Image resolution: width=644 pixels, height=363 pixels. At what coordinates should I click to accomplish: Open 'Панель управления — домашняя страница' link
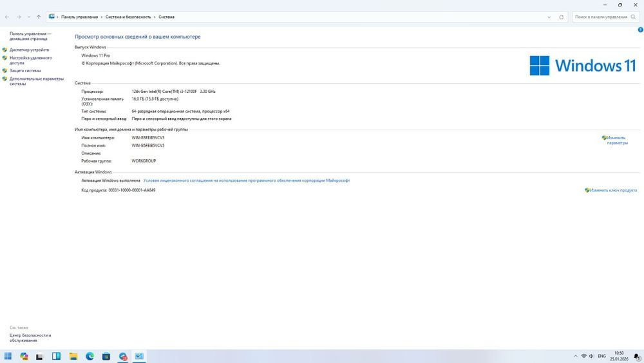[30, 36]
